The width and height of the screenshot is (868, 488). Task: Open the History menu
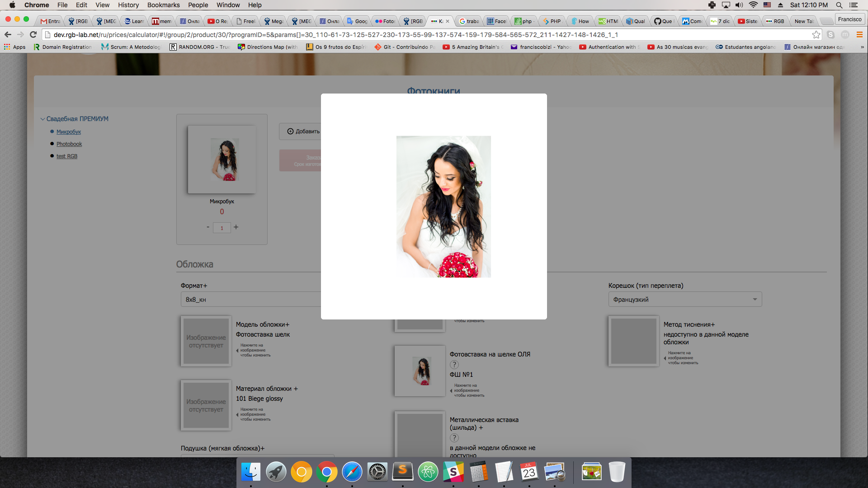click(x=128, y=5)
